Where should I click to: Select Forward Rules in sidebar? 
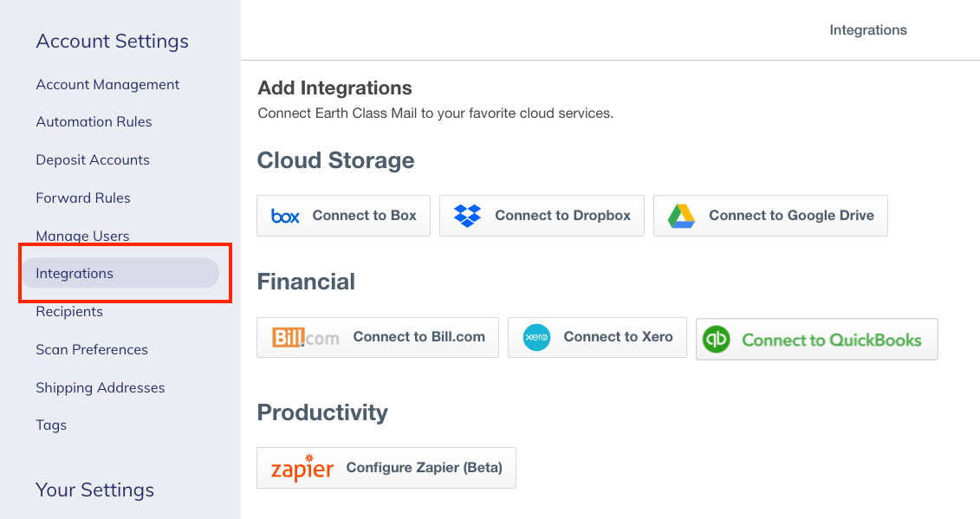83,198
